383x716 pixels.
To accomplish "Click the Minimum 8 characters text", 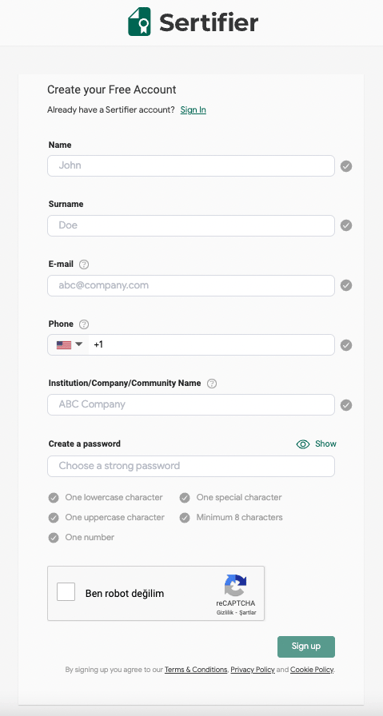I will point(240,517).
